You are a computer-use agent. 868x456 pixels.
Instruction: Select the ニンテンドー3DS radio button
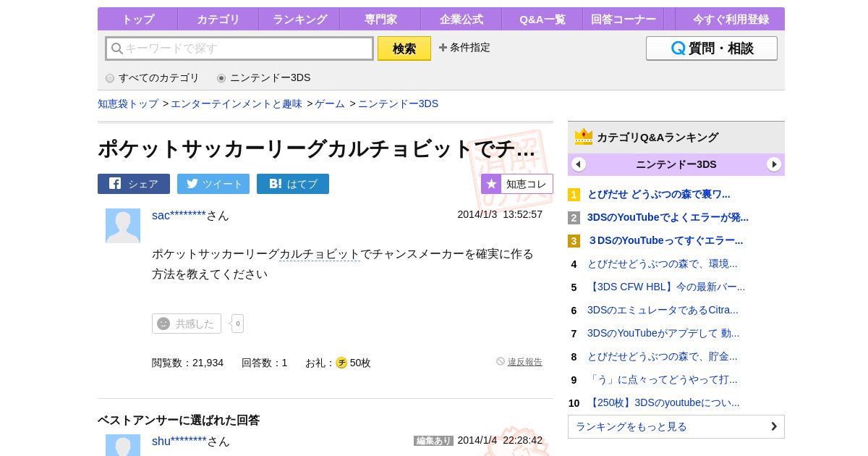pos(221,78)
